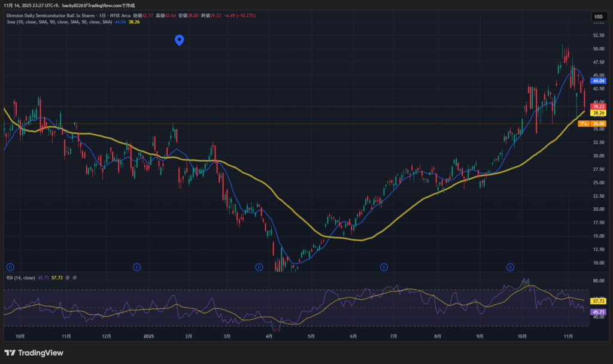Open the dividend D marker near October 2025
This screenshot has width=613, height=364.
tap(511, 266)
